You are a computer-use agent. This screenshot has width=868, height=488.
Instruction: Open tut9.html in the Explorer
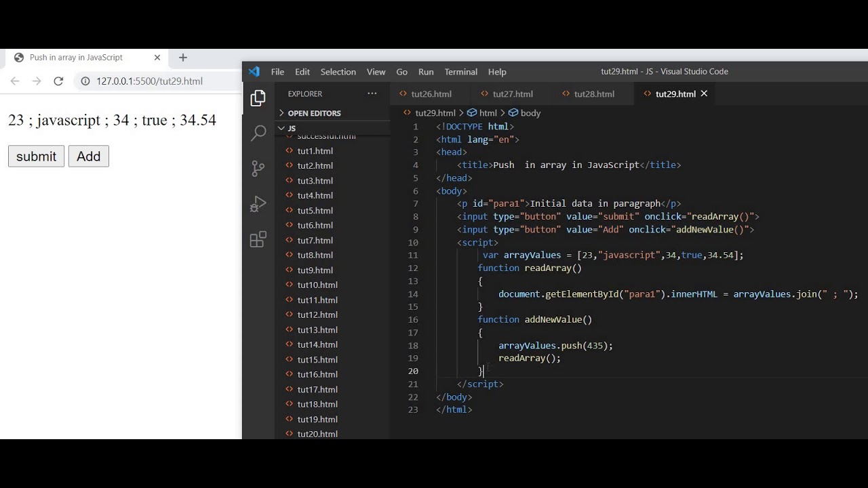[315, 270]
